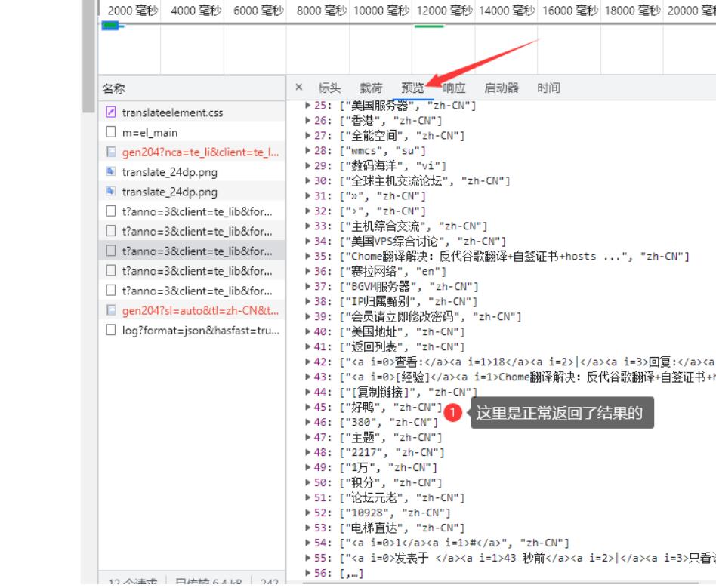Click file icon of highlighted t?anno=3 request
Image resolution: width=716 pixels, height=588 pixels.
(110, 251)
